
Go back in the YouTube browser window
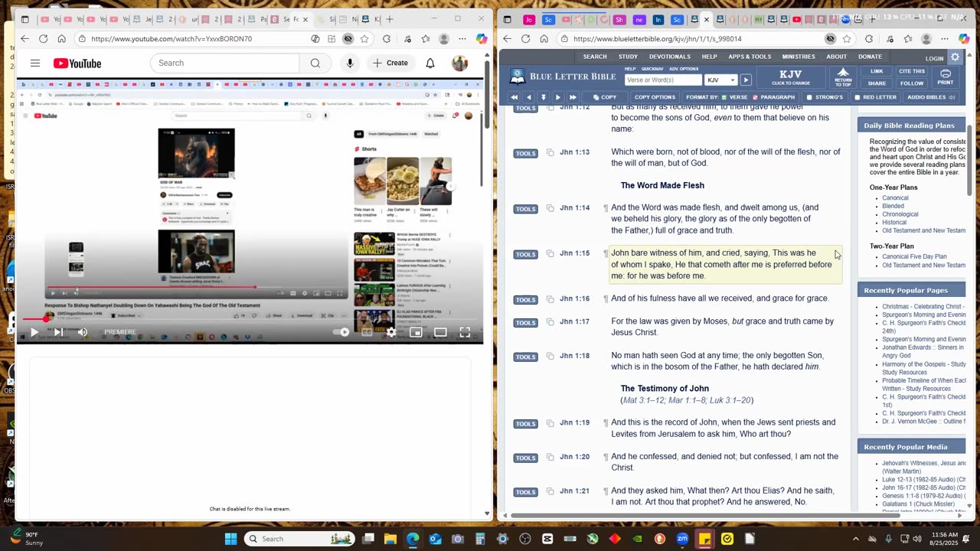24,38
